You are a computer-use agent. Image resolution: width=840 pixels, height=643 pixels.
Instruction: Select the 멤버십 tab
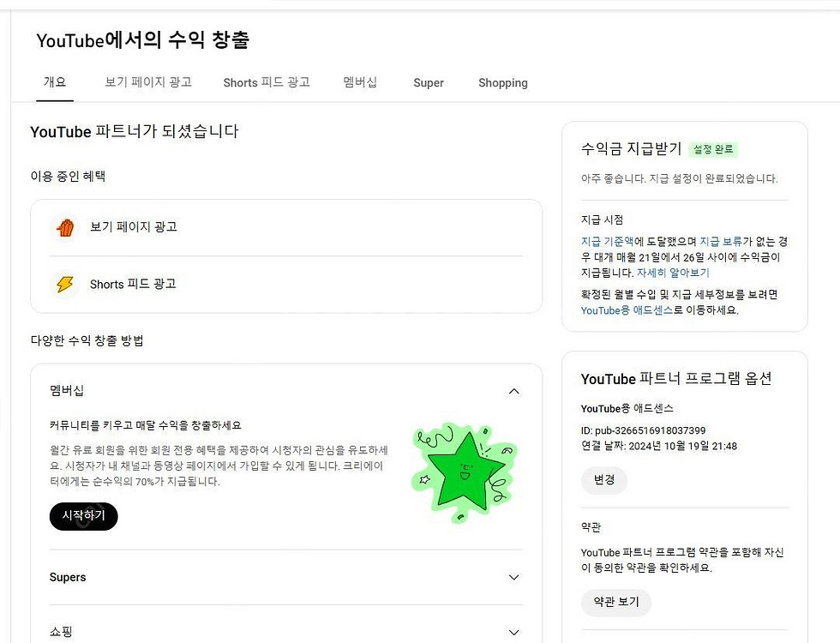[360, 82]
